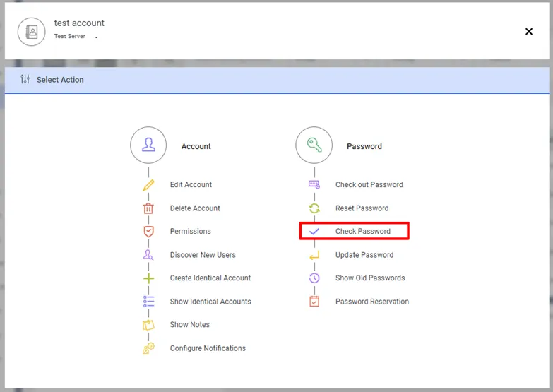Image resolution: width=553 pixels, height=392 pixels.
Task: Click the sticky notes icon for Show Notes
Action: (x=148, y=325)
